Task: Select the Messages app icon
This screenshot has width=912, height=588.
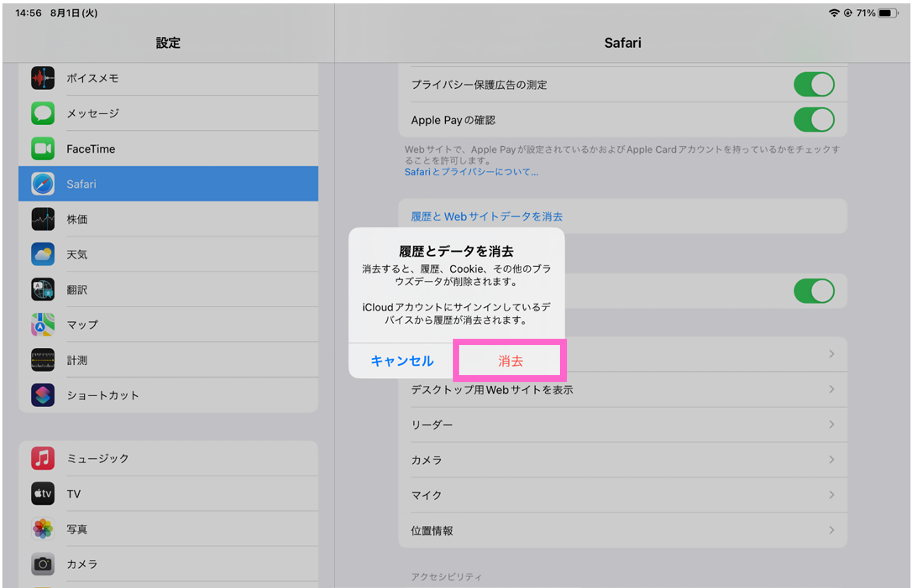Action: point(43,113)
